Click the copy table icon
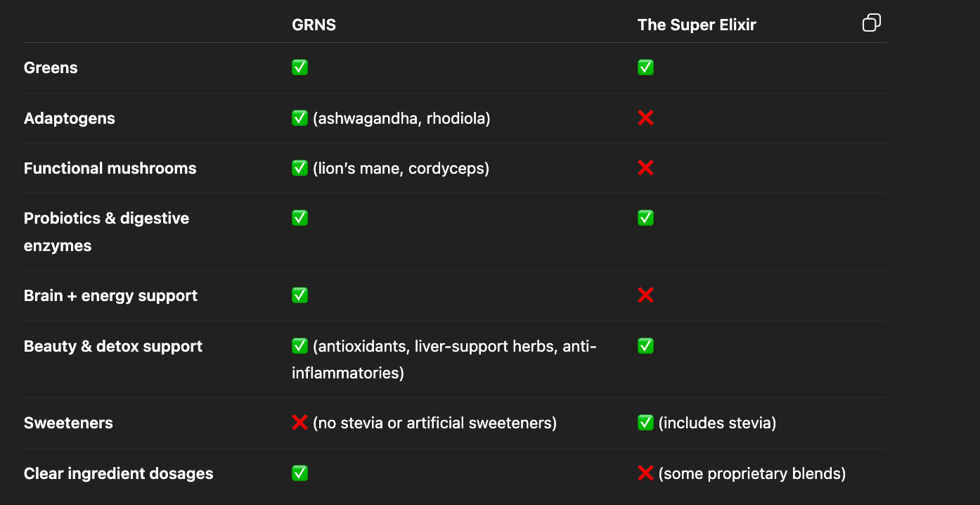The height and width of the screenshot is (505, 980). click(872, 23)
